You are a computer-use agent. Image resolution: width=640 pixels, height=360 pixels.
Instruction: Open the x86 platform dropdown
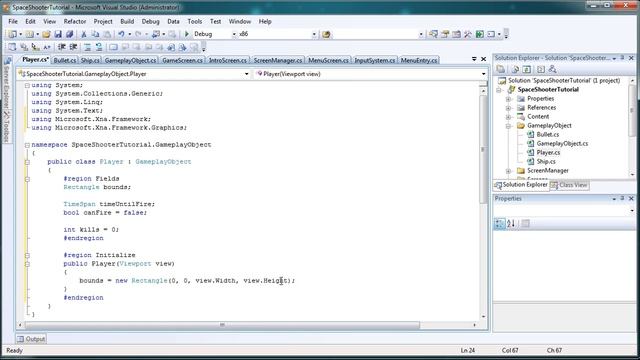tap(314, 34)
